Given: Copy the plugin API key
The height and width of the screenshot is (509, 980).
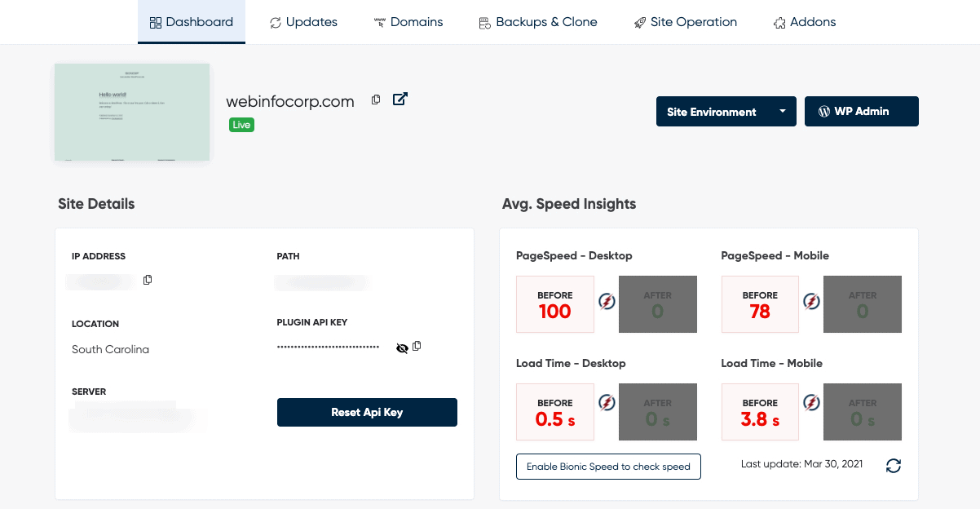Looking at the screenshot, I should pos(417,346).
